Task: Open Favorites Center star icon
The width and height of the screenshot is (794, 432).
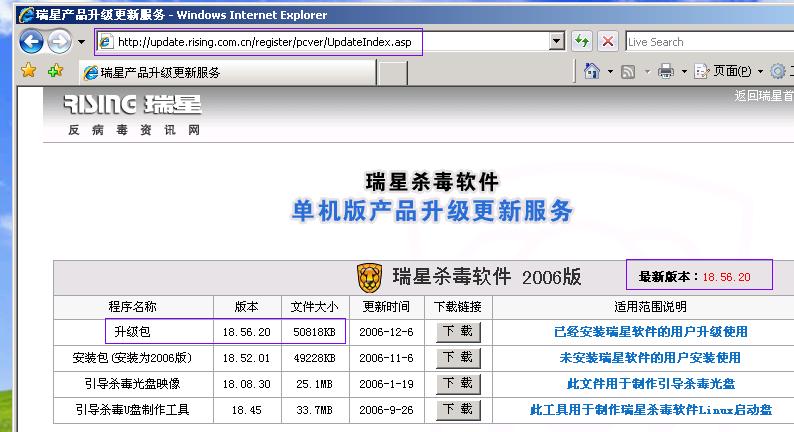Action: (x=29, y=70)
